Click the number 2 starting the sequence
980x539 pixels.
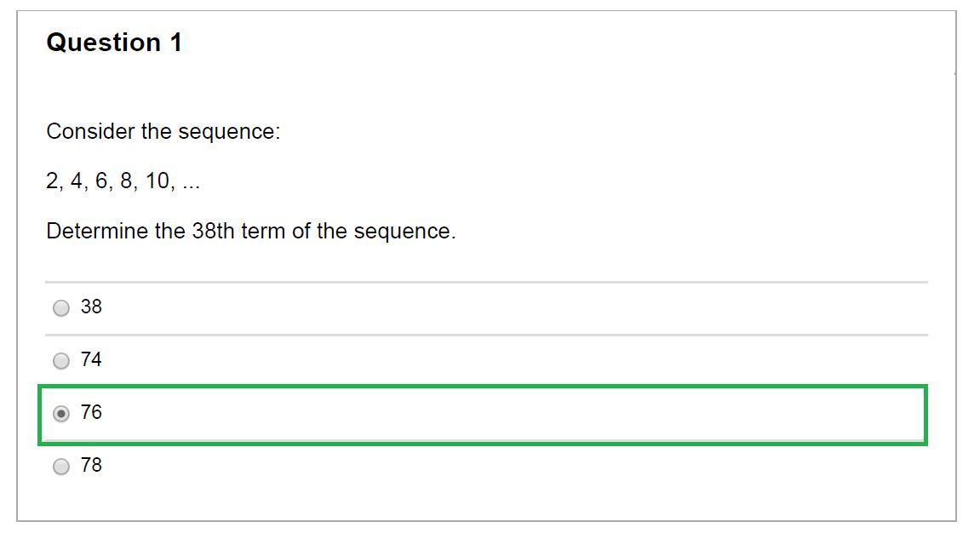click(x=53, y=181)
